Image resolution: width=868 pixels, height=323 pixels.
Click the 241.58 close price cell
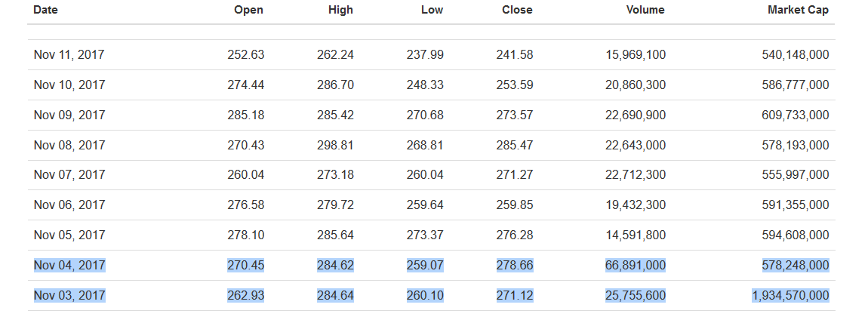[x=515, y=54]
